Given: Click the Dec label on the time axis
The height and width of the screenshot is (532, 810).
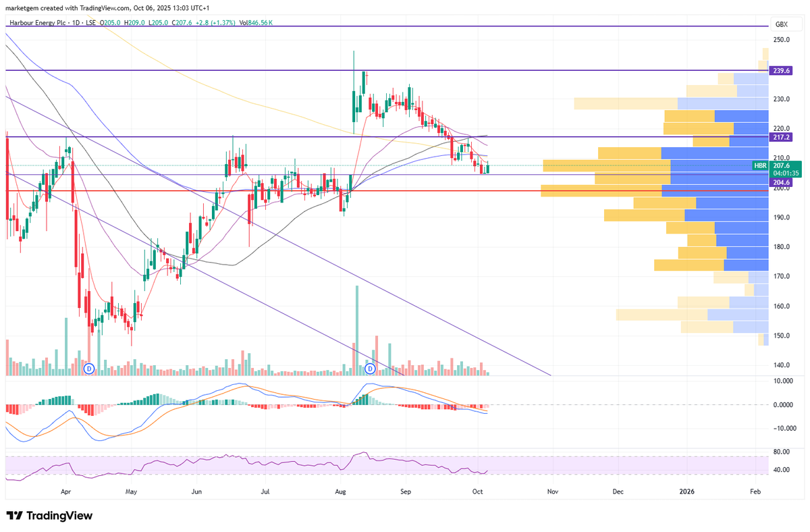Looking at the screenshot, I should click(618, 493).
